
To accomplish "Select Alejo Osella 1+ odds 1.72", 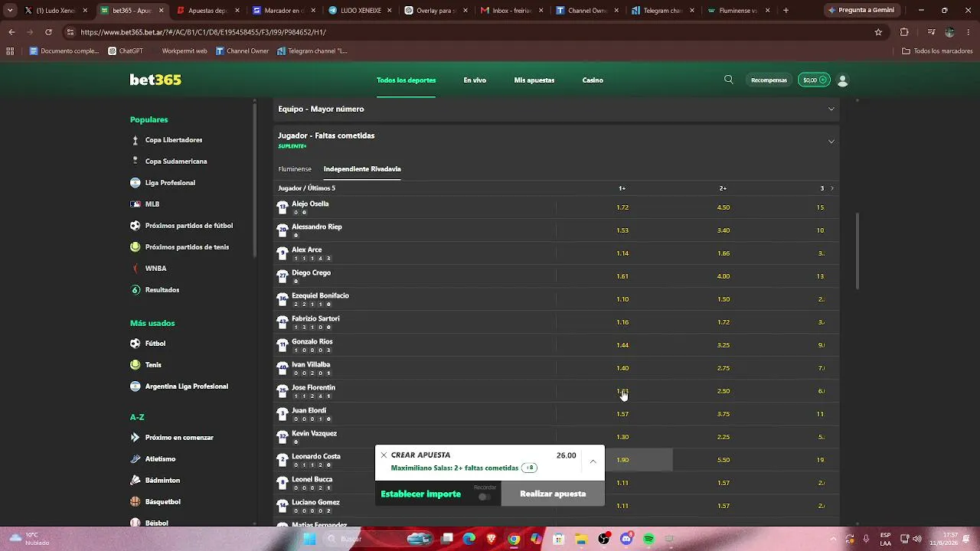I will [622, 207].
